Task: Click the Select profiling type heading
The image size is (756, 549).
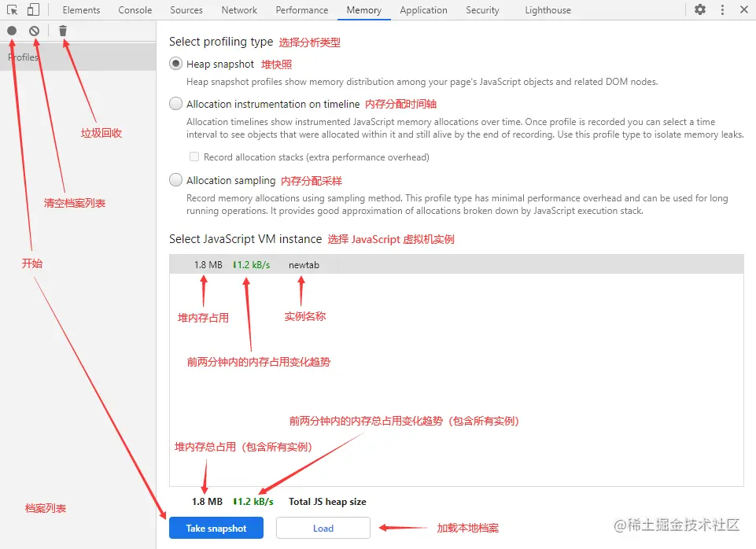Action: coord(221,42)
